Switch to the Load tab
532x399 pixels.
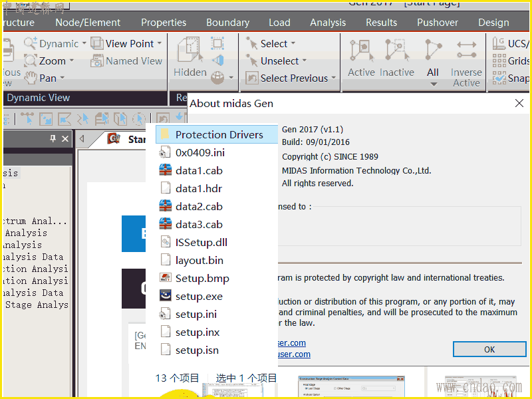279,23
